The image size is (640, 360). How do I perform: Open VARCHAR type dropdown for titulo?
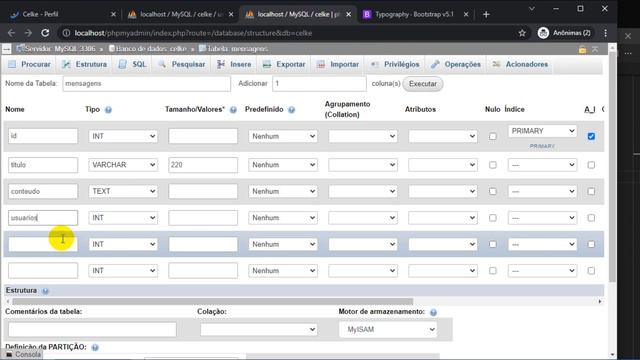pos(123,165)
